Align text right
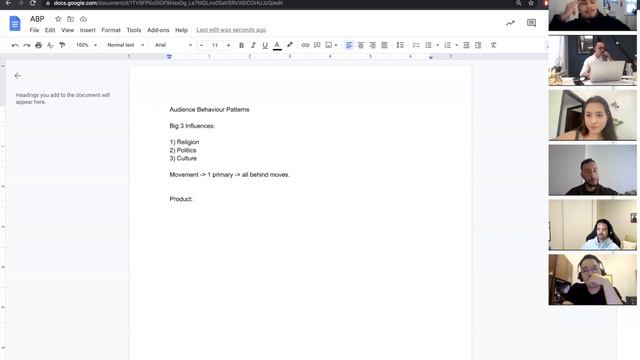Viewport: 640px width, 360px height. (x=373, y=45)
